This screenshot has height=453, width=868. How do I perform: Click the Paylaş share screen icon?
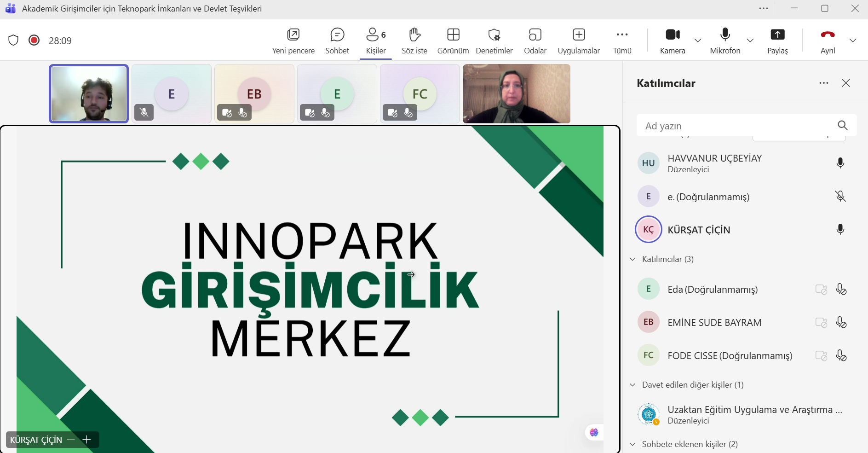[x=777, y=35]
